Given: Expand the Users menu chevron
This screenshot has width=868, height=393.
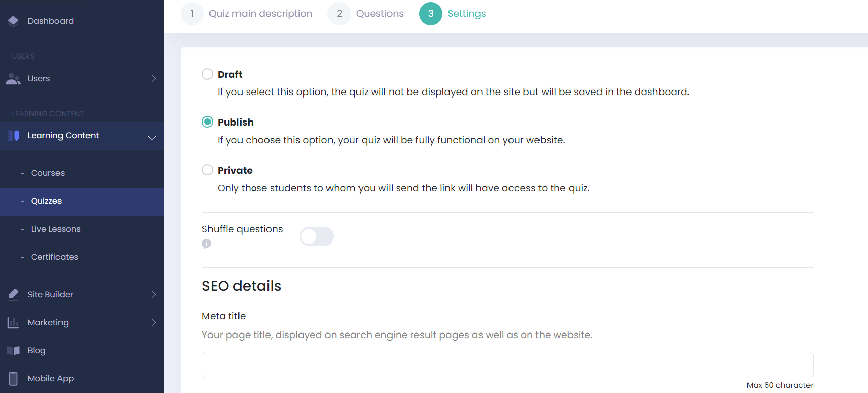Looking at the screenshot, I should point(154,79).
